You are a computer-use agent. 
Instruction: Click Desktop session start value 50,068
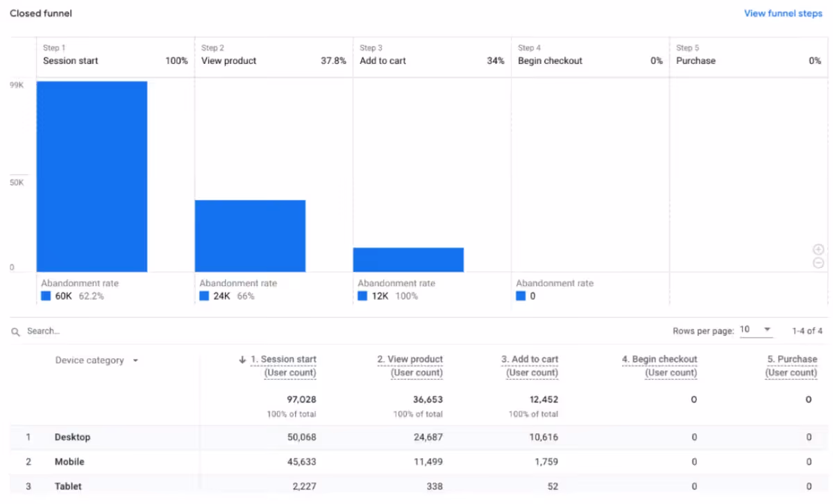(301, 437)
